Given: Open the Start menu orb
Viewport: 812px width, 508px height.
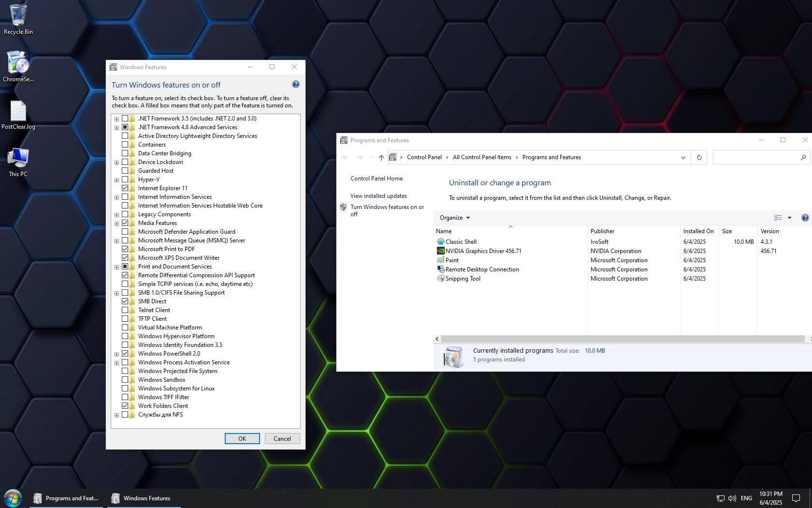Looking at the screenshot, I should click(13, 498).
